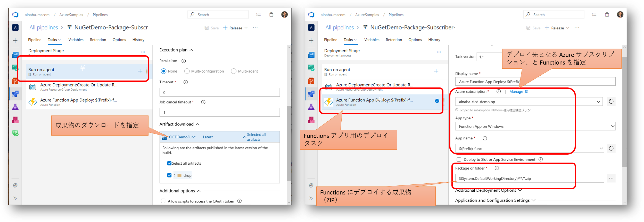Open Pipeline tab in left window
The width and height of the screenshot is (644, 222).
click(35, 40)
